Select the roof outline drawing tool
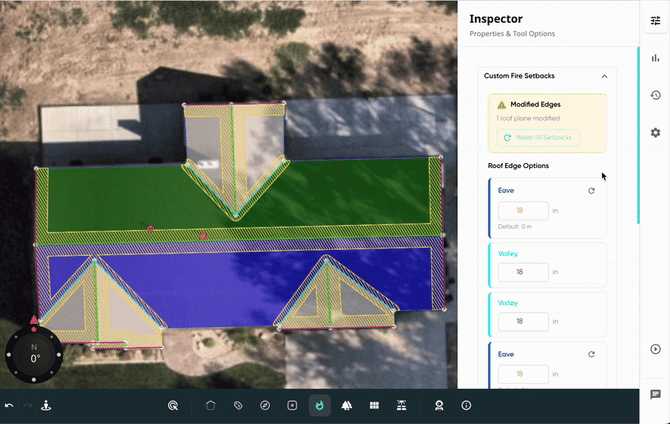670x424 pixels. [211, 405]
